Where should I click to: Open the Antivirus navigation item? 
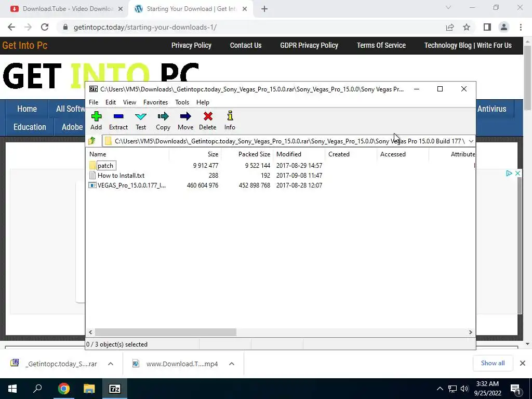pyautogui.click(x=491, y=109)
